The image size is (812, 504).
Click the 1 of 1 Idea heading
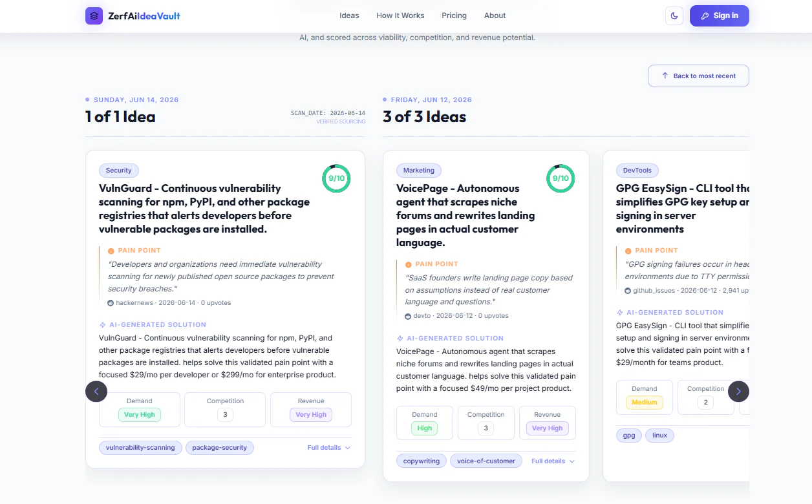(x=120, y=117)
